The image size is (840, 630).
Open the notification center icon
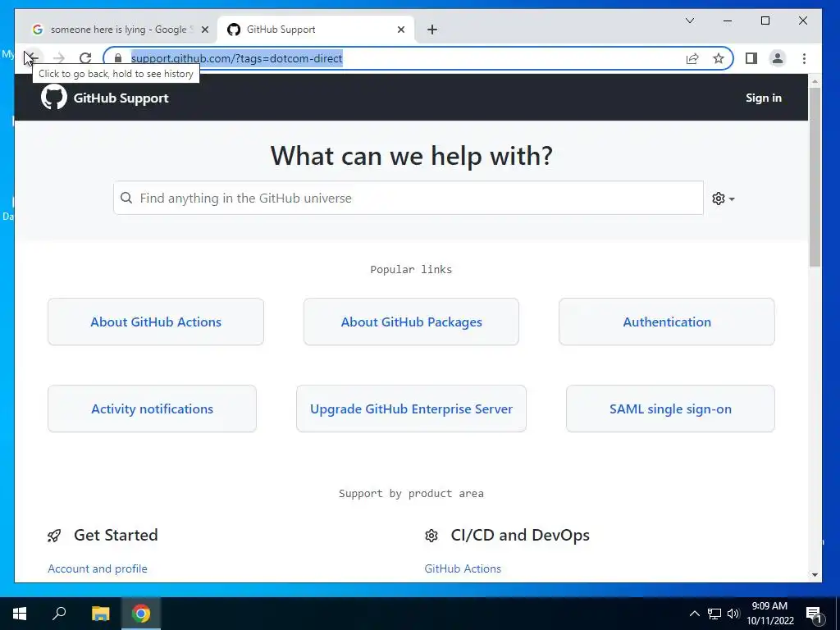(x=814, y=614)
